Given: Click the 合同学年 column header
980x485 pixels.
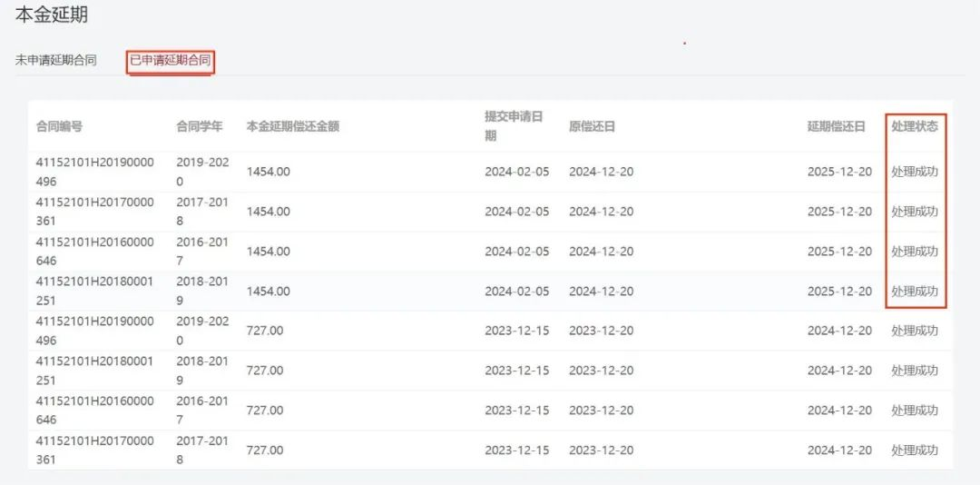Looking at the screenshot, I should [x=199, y=126].
